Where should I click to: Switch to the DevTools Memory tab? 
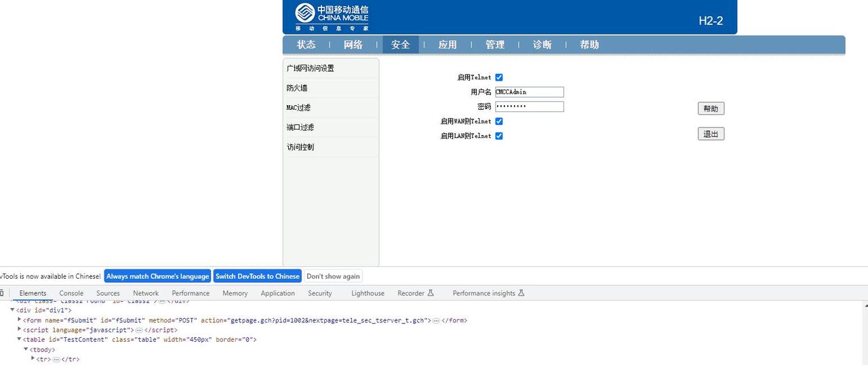coord(235,293)
